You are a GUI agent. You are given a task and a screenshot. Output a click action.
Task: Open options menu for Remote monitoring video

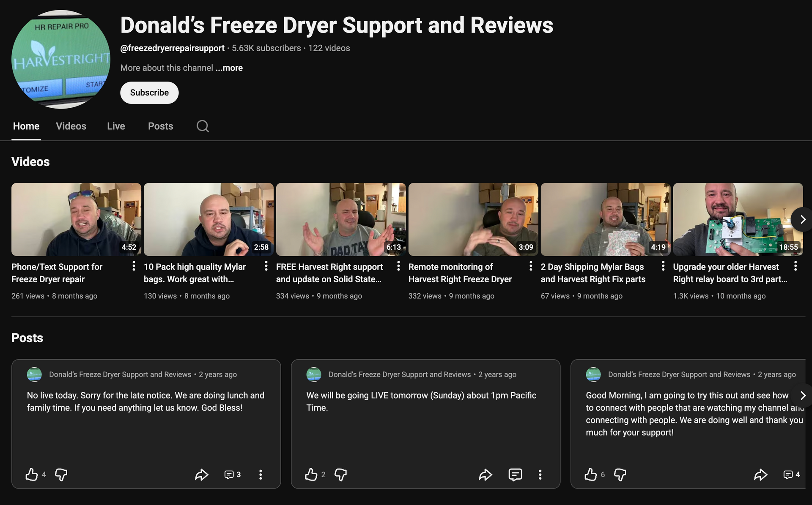pyautogui.click(x=531, y=266)
